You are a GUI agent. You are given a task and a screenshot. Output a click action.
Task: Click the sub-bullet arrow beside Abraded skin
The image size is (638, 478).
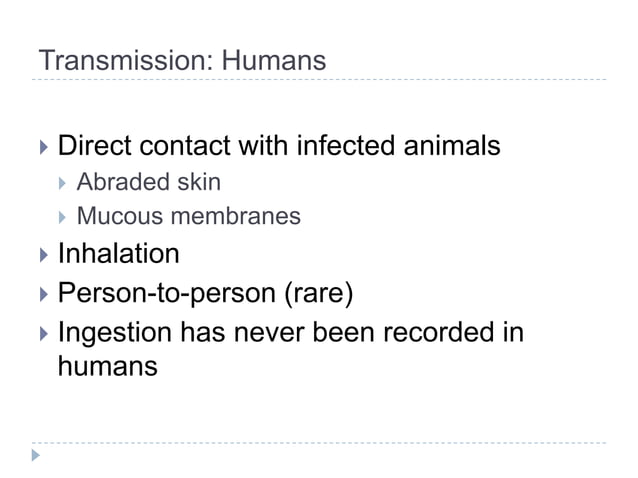point(63,184)
